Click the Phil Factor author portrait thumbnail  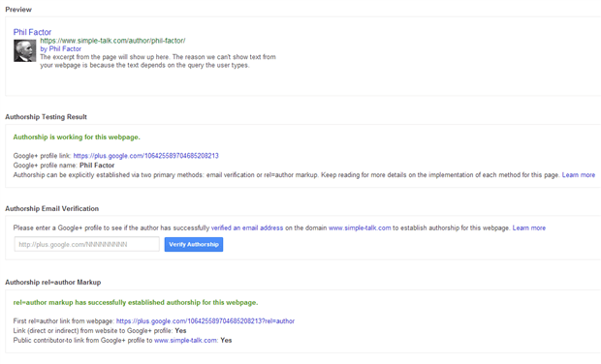point(25,50)
